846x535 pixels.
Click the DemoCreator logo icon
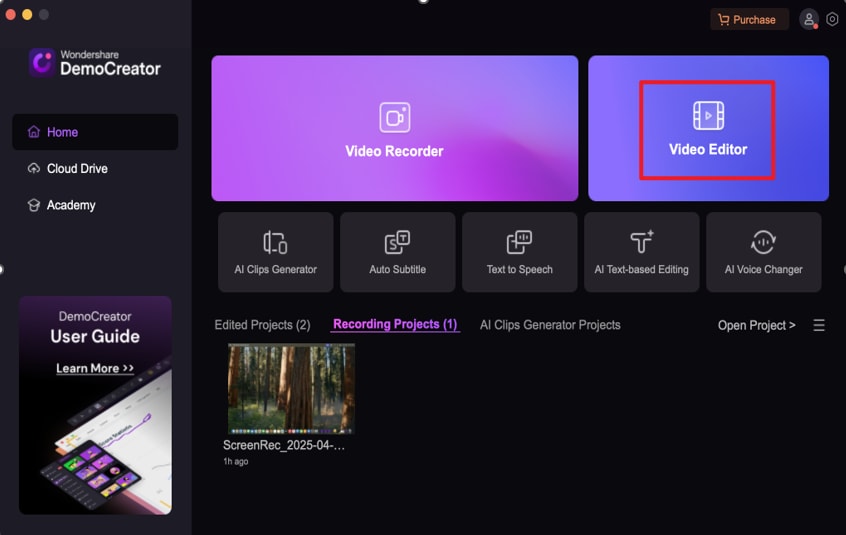point(42,63)
